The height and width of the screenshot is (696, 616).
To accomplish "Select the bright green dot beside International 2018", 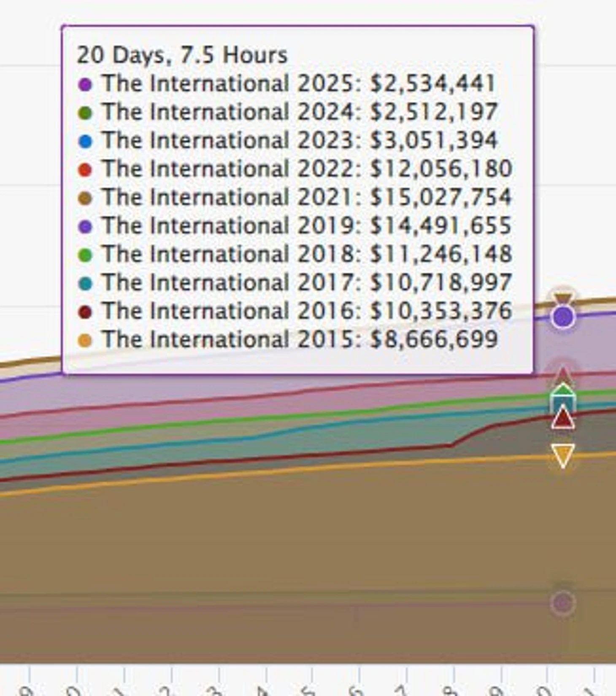I will [x=85, y=255].
